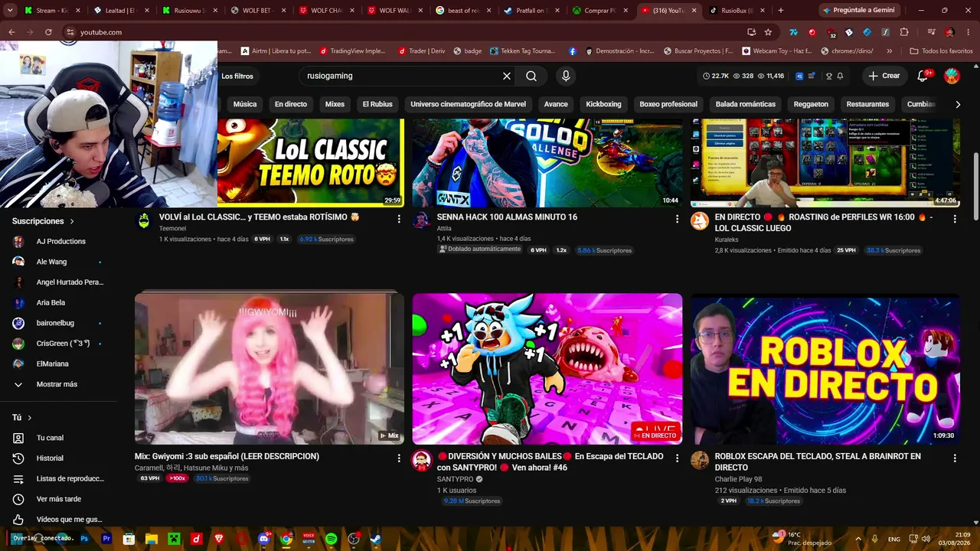
Task: Open the SANTYPRO live stream thumbnail
Action: (547, 369)
